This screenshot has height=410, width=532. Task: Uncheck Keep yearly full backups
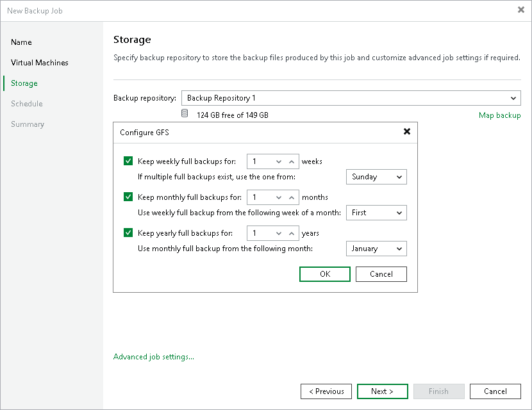coord(128,233)
